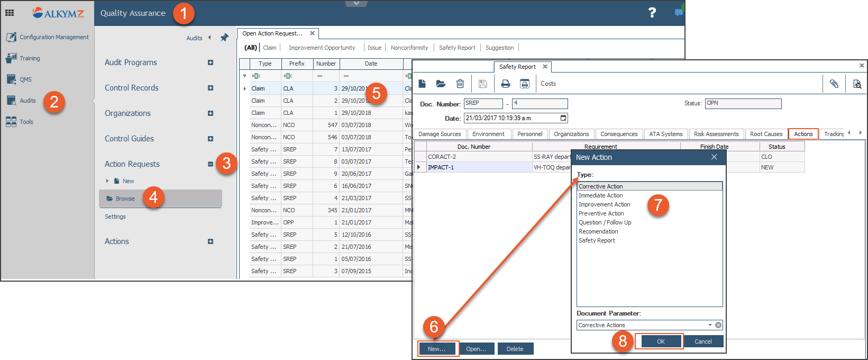Open the help question mark icon
This screenshot has width=868, height=360.
652,13
